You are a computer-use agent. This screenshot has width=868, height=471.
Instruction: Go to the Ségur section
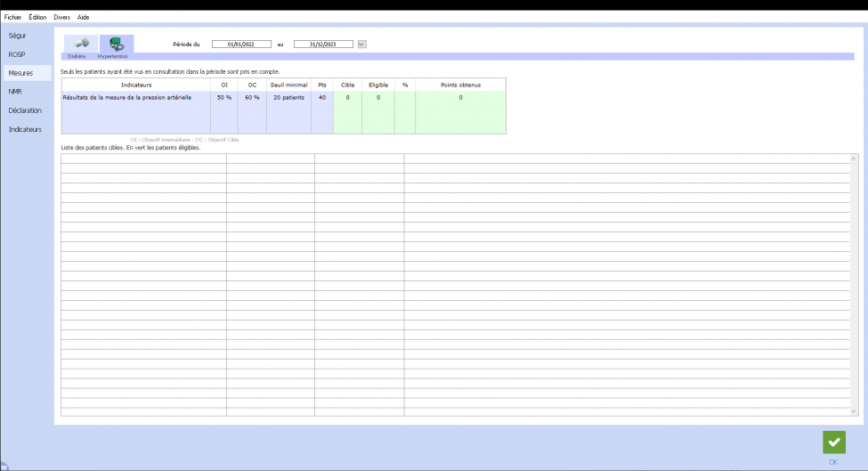coord(27,36)
